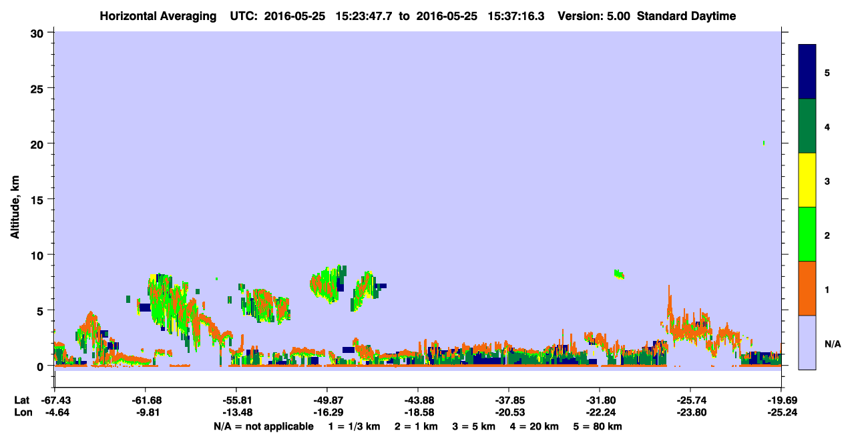Viewport: 868px width, 445px height.
Task: Click legend text '3 = 5 km'
Action: [x=474, y=426]
